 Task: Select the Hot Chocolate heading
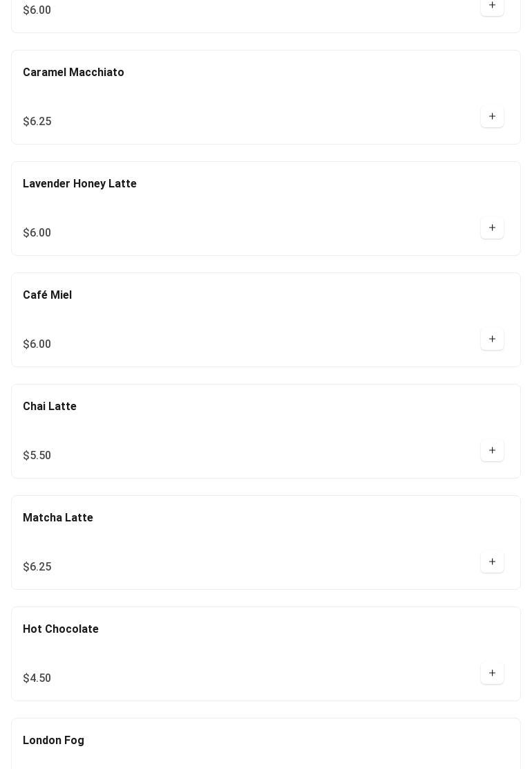[x=61, y=629]
